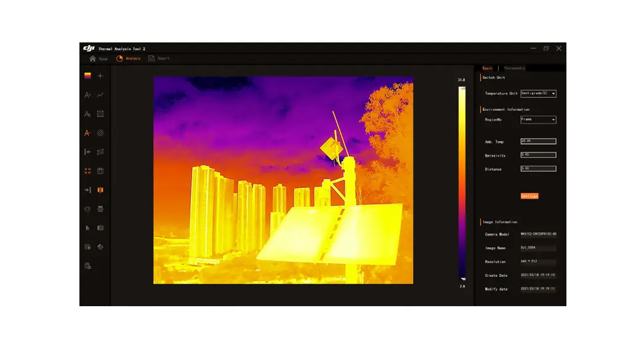Click the trash delete measurement icon
This screenshot has width=644, height=348.
coord(100,171)
